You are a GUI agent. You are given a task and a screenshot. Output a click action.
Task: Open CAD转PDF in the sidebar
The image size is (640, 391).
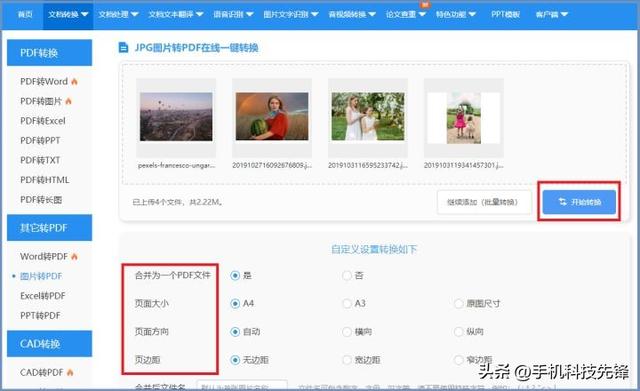click(x=42, y=372)
